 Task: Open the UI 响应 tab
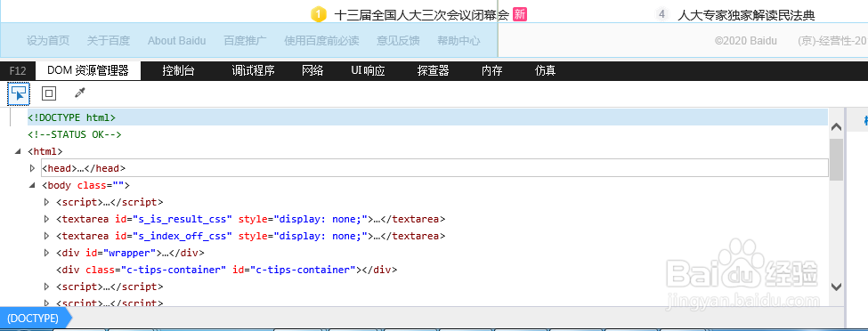368,71
